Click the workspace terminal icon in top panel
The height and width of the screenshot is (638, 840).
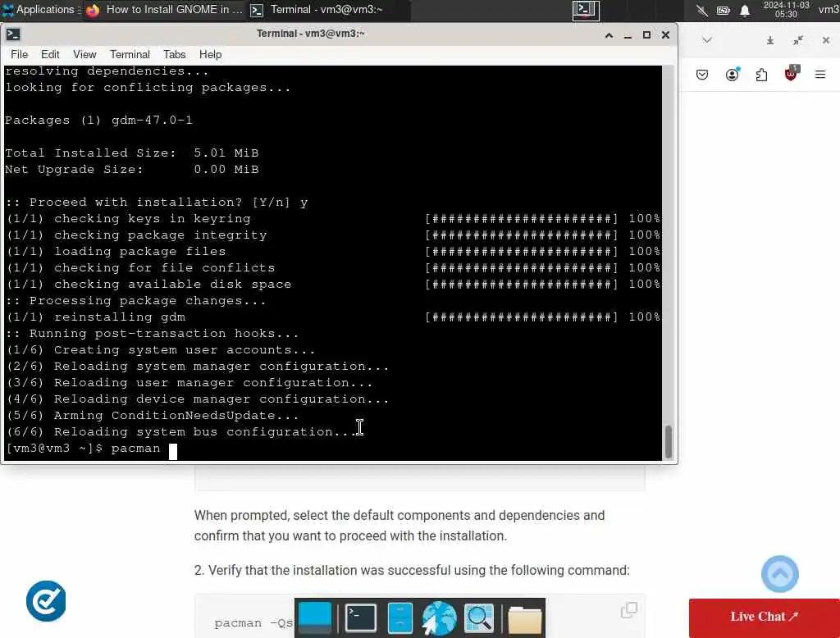point(586,10)
